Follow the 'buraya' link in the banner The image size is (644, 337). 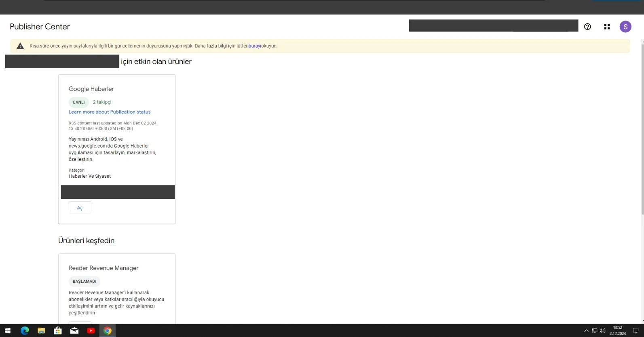point(255,46)
